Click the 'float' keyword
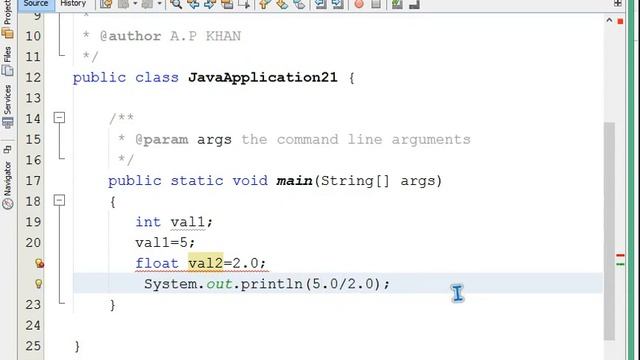Screen dimensions: 640x360 click(157, 263)
